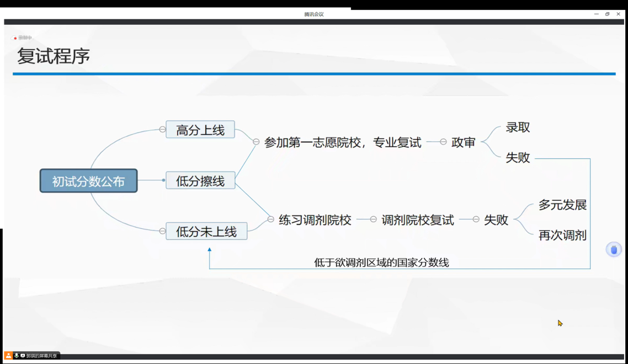This screenshot has height=364, width=628.
Task: Select the 低分擦线 node
Action: (x=200, y=180)
